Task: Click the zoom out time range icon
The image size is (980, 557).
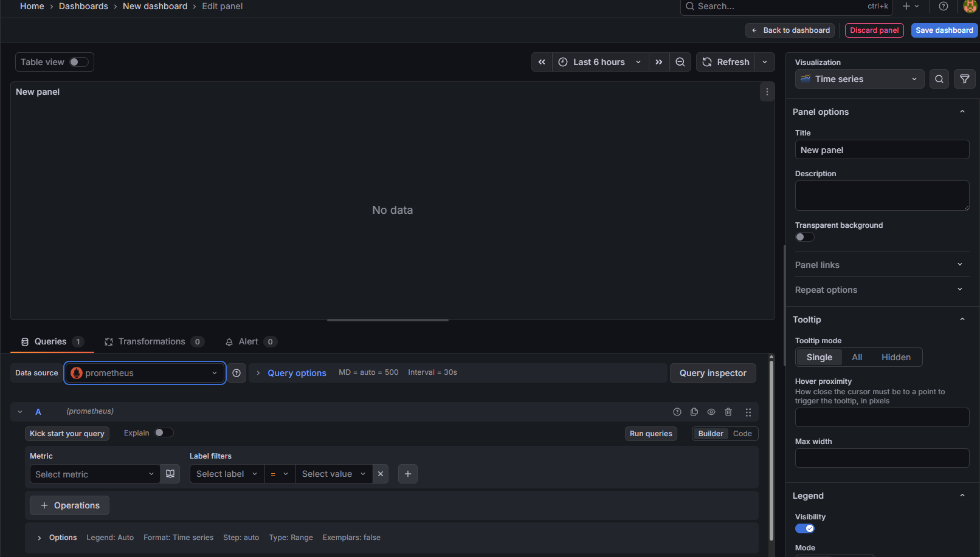Action: pos(680,62)
